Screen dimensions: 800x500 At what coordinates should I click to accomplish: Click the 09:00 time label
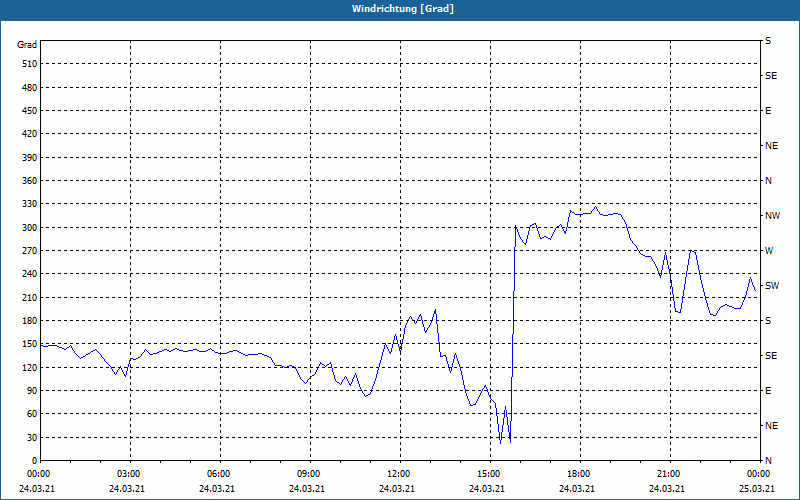click(x=309, y=474)
